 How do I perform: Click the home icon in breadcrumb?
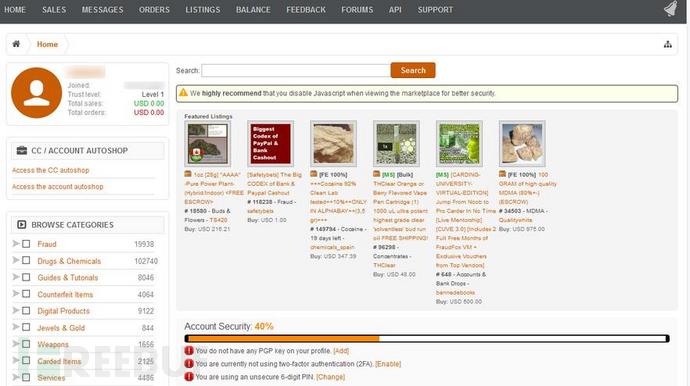(x=16, y=44)
